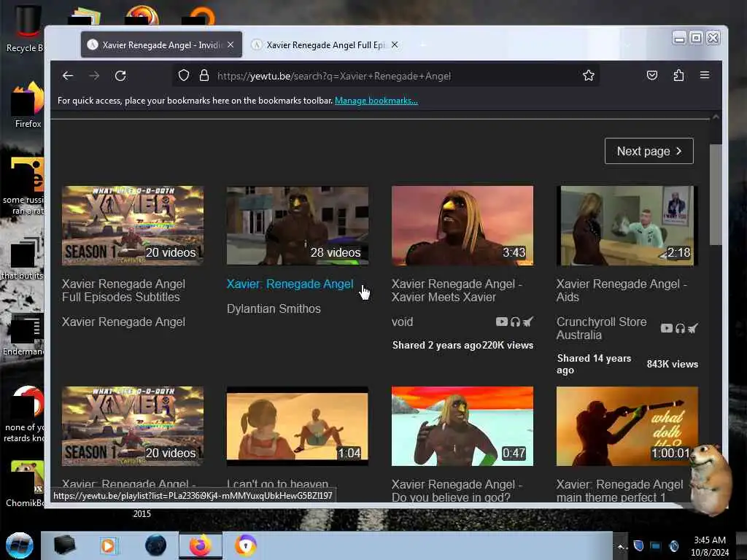This screenshot has width=747, height=560.
Task: Open the Enderman desktop icon
Action: click(x=24, y=335)
